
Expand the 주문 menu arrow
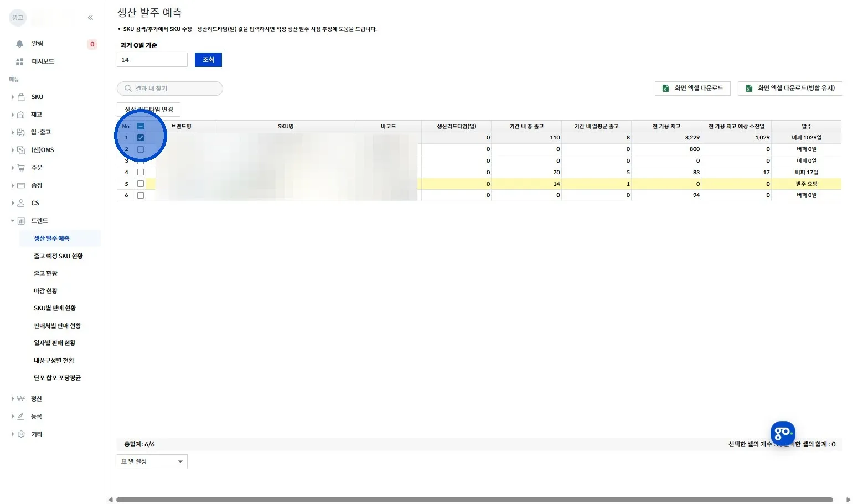click(13, 168)
